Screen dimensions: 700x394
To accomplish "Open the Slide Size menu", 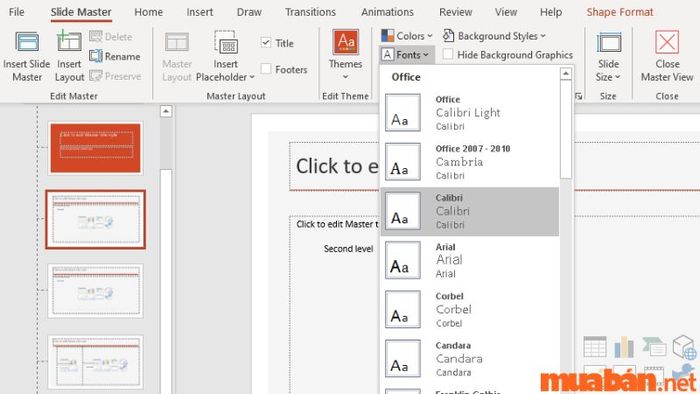I will (608, 56).
